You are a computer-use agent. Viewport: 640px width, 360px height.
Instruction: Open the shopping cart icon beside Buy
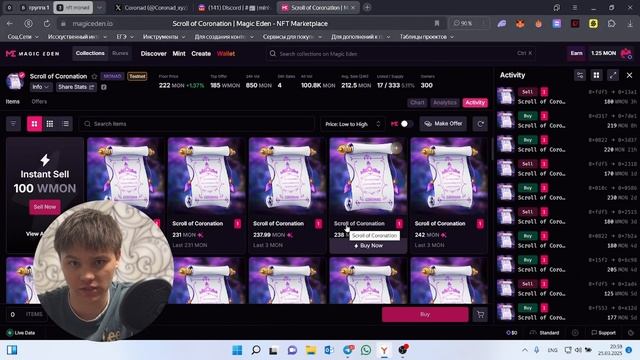click(x=480, y=314)
